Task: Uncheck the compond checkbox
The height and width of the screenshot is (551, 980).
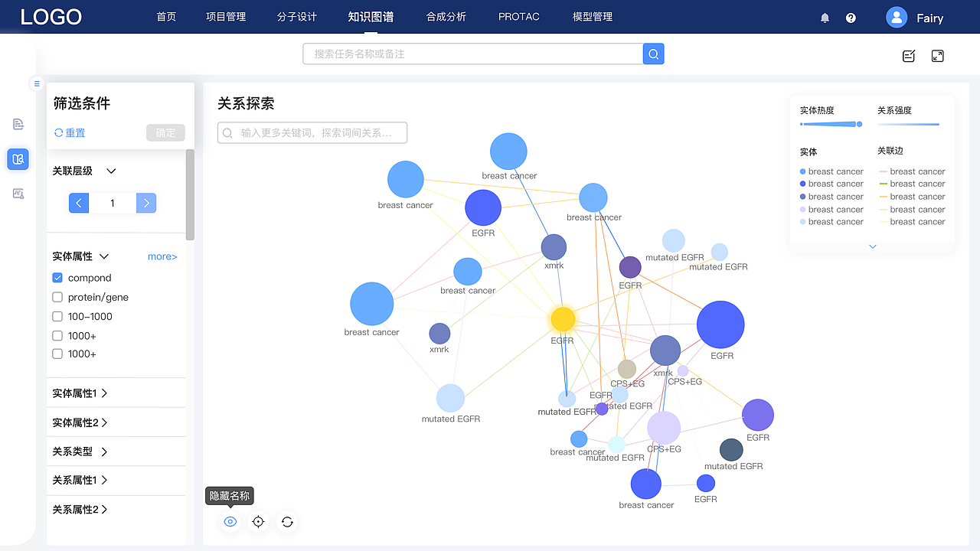Action: [x=57, y=278]
